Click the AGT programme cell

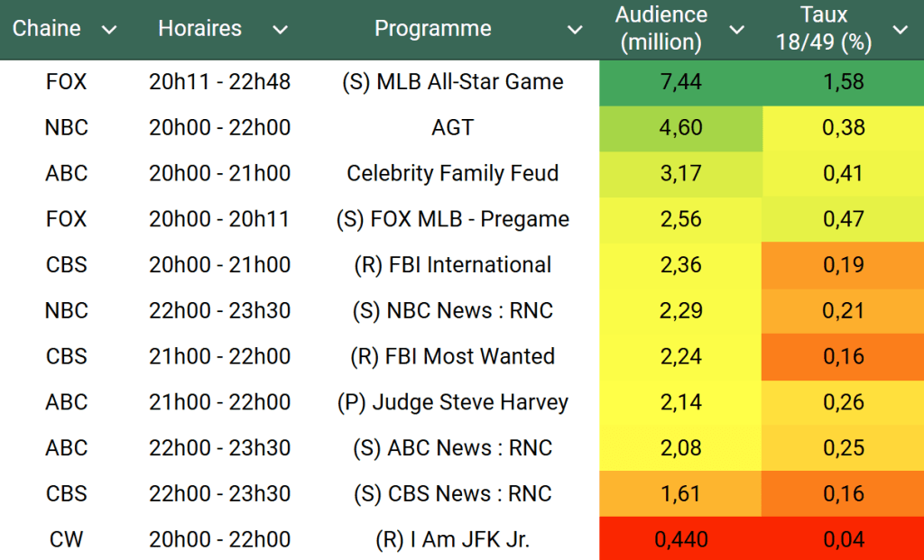(452, 128)
